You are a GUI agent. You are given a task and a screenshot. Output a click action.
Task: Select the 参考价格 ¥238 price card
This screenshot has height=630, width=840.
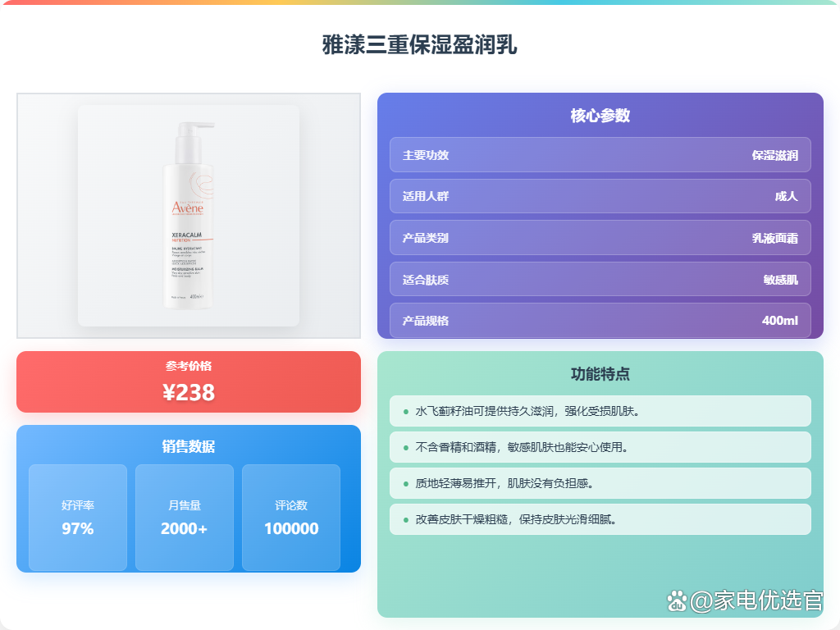(x=189, y=382)
